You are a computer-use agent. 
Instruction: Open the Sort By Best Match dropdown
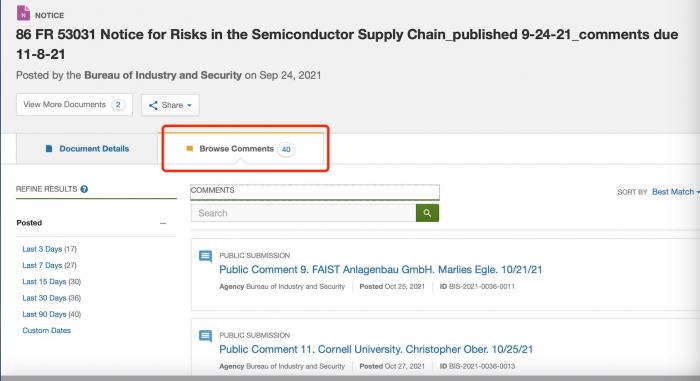pyautogui.click(x=675, y=192)
